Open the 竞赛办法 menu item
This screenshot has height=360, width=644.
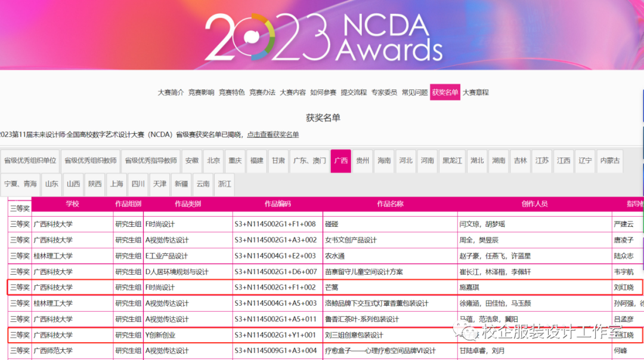point(262,93)
